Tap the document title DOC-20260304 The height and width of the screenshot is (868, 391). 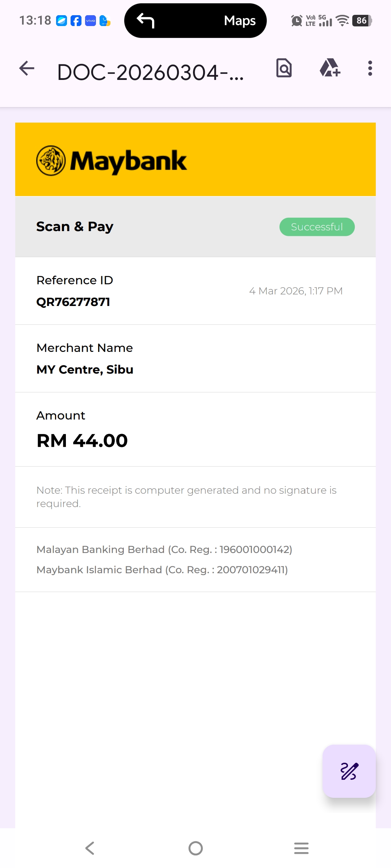click(x=150, y=72)
